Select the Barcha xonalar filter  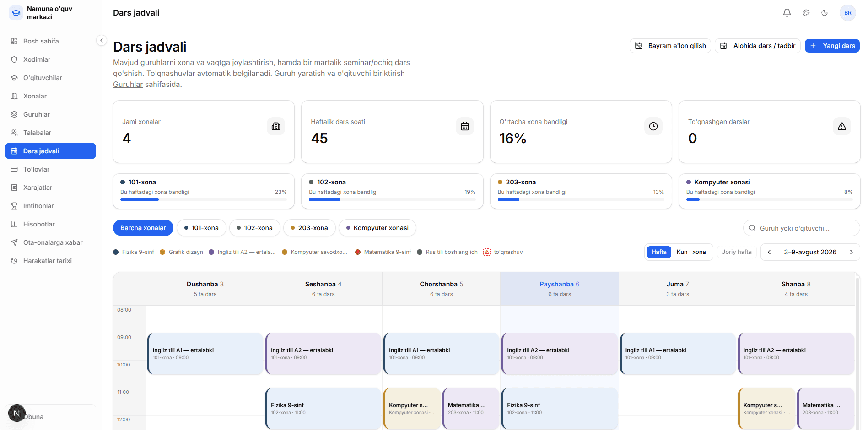[x=143, y=228]
